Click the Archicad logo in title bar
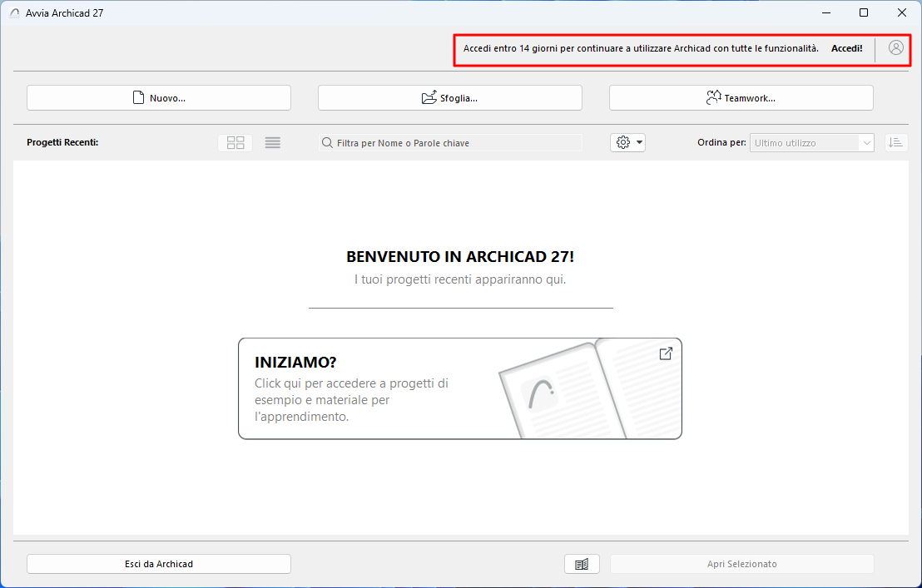Image resolution: width=922 pixels, height=588 pixels. [x=14, y=13]
